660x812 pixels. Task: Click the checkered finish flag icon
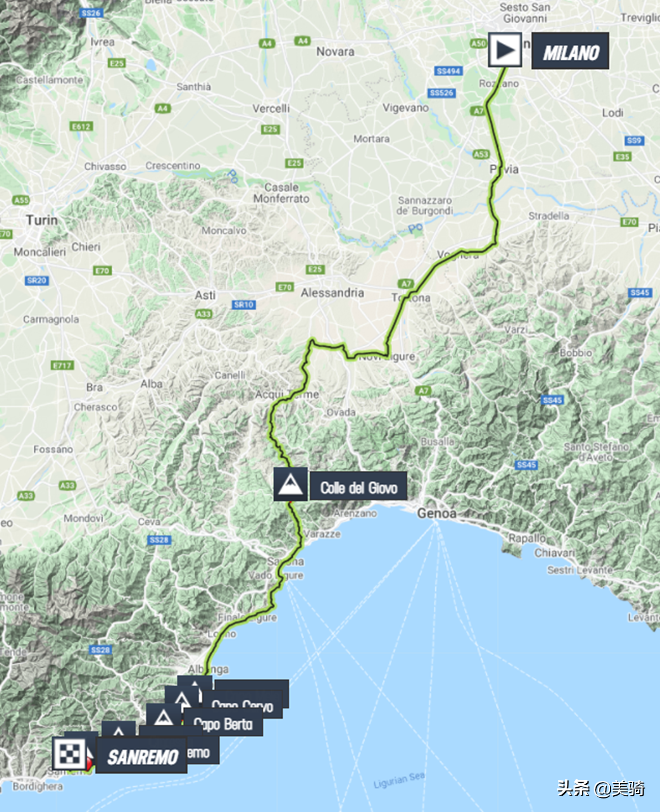[x=69, y=754]
